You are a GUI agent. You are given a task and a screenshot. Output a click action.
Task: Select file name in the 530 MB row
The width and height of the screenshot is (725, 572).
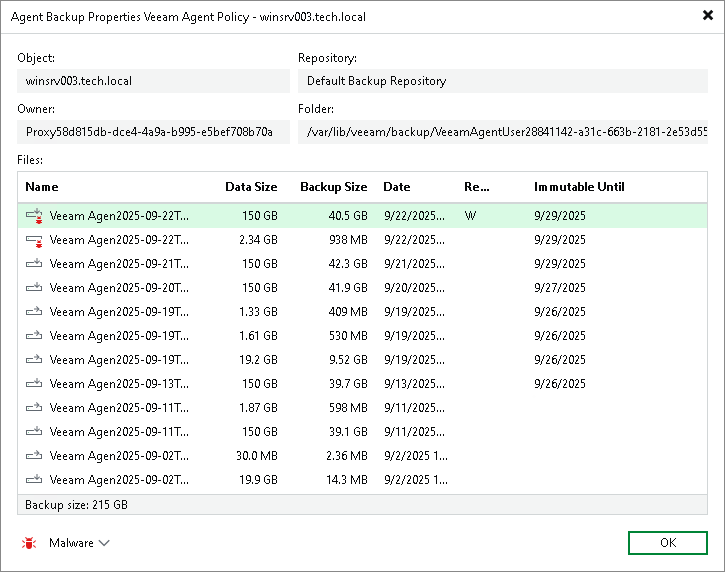(x=119, y=336)
